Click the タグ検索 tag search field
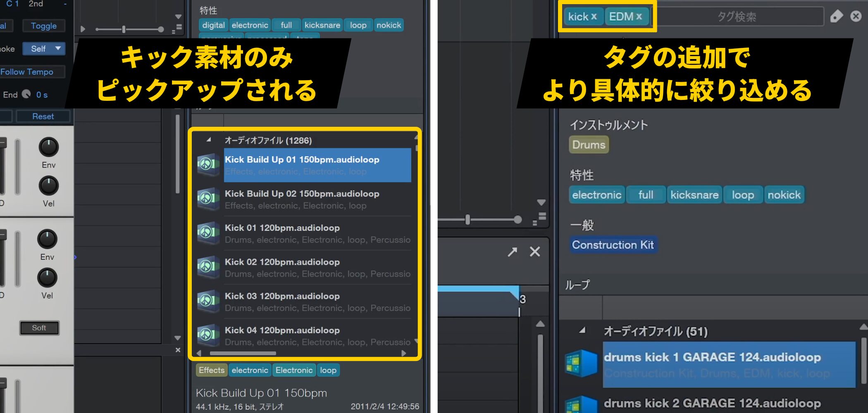This screenshot has height=413, width=868. tap(737, 17)
